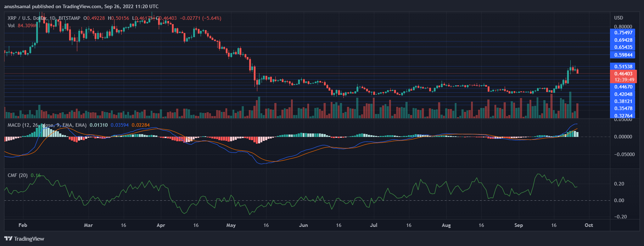The width and height of the screenshot is (644, 246).
Task: Select the XRP / U.S. Dollar symbol title
Action: (44, 18)
